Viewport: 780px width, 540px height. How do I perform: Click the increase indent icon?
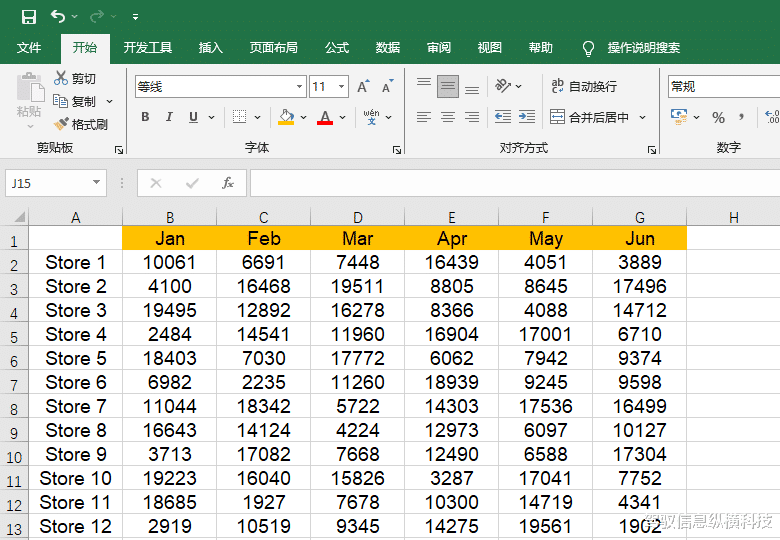526,117
